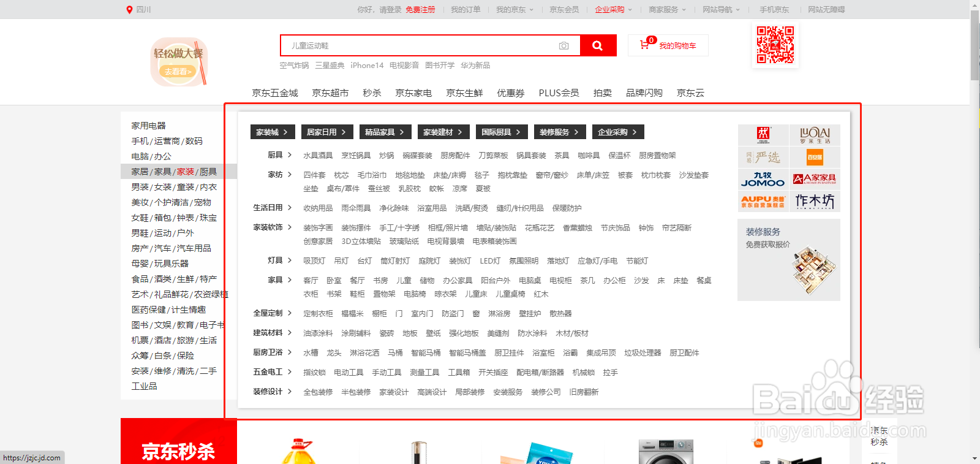980x464 pixels.
Task: Expand the 生活日用 category arrow
Action: (290, 208)
